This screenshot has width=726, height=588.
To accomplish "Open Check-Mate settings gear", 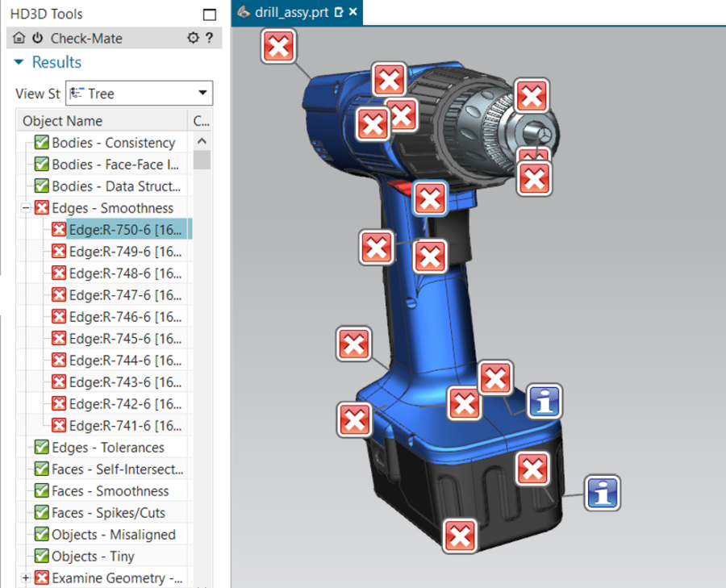I will tap(192, 38).
